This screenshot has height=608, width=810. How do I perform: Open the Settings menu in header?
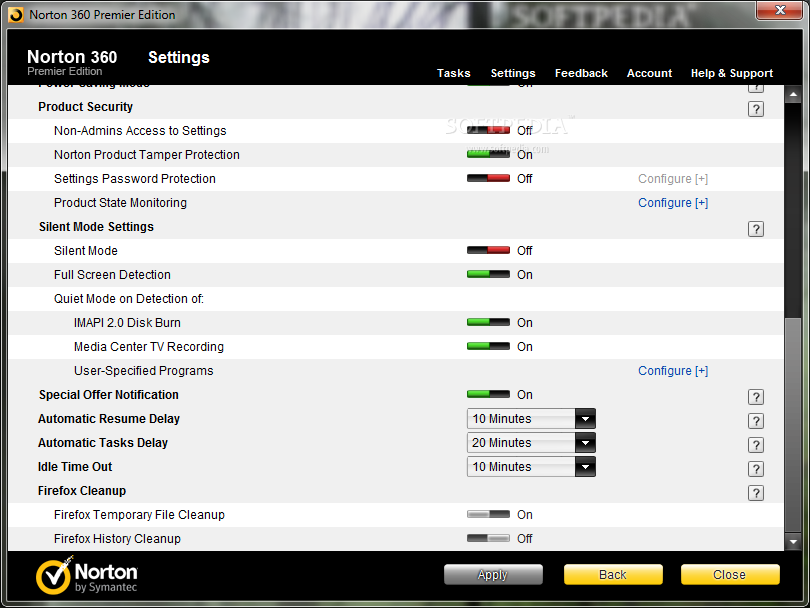click(513, 73)
